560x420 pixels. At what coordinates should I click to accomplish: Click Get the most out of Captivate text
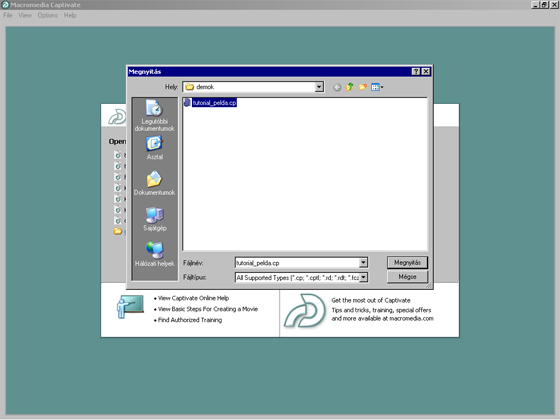pyautogui.click(x=371, y=300)
